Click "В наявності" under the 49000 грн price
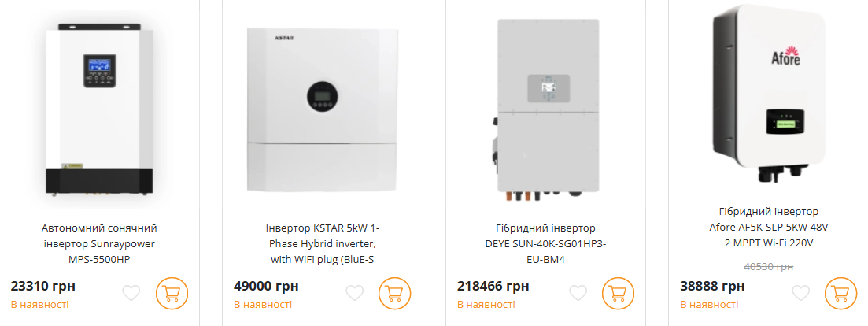 point(263,304)
